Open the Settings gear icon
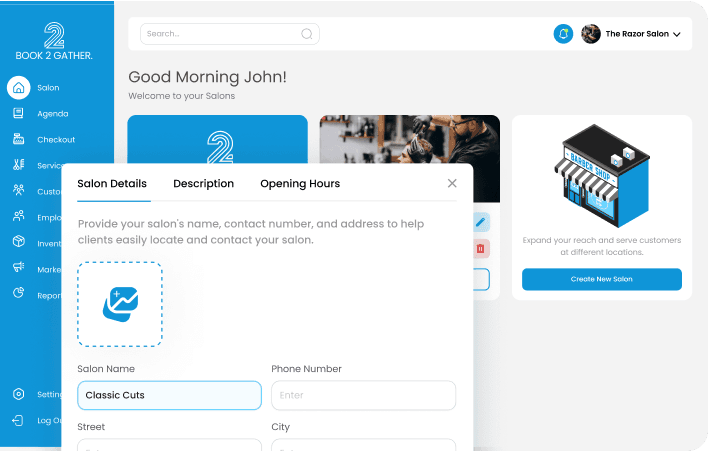 (19, 394)
